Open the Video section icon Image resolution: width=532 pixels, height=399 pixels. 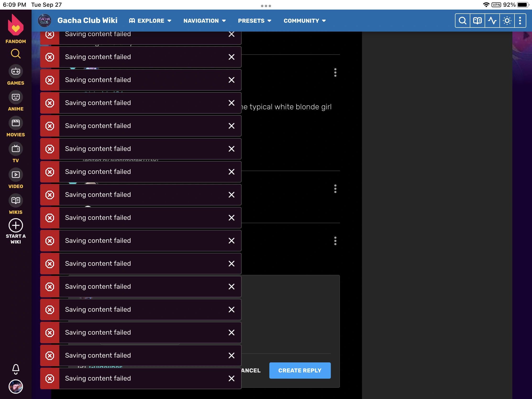[x=16, y=175]
